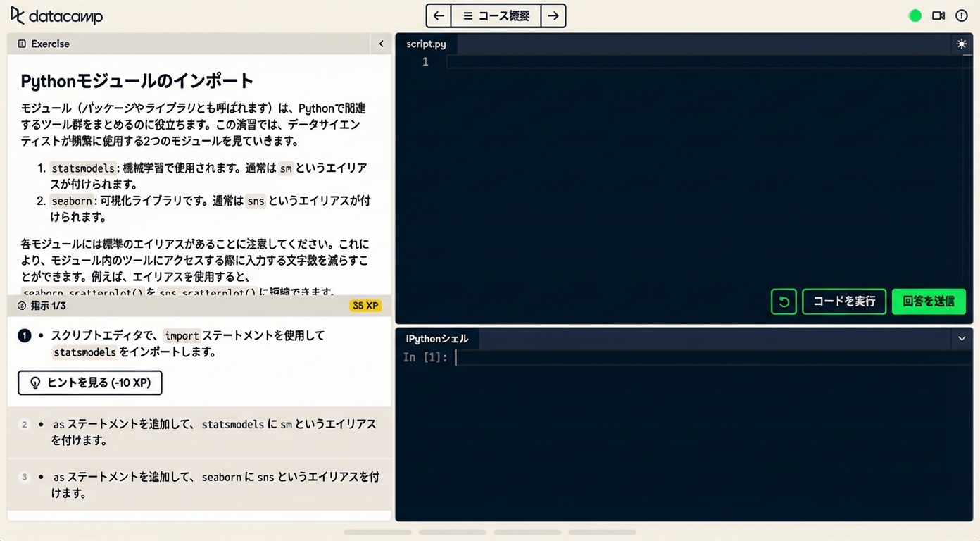Click the sns alias code in list

pos(256,201)
